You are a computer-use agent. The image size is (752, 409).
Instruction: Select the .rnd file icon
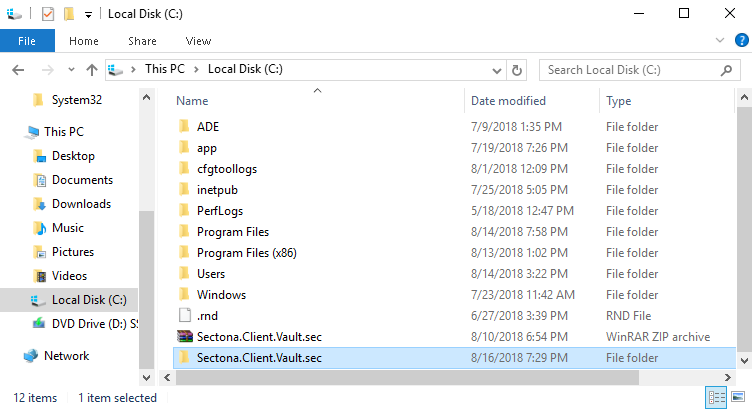[184, 314]
